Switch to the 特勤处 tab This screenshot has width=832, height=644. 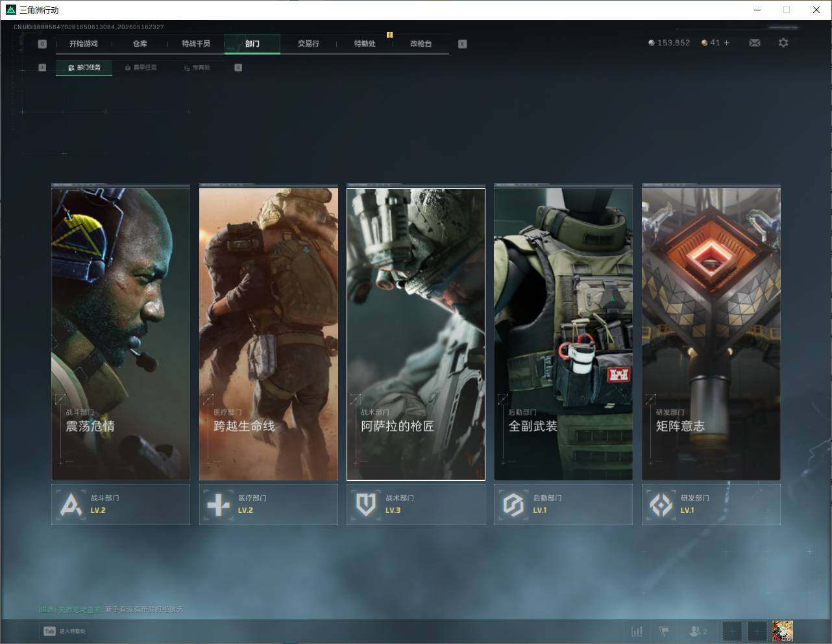coord(365,43)
